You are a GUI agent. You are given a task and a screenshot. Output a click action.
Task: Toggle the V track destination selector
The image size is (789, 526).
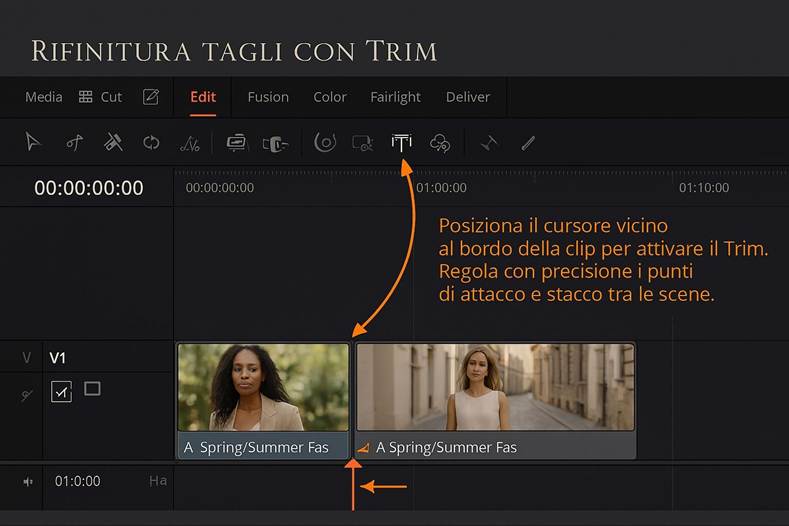(x=27, y=358)
